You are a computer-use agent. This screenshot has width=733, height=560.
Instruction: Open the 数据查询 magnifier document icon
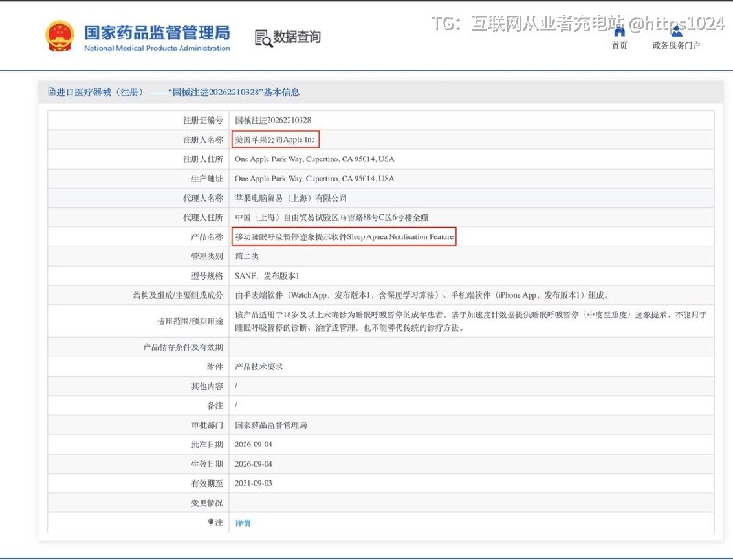pos(263,38)
